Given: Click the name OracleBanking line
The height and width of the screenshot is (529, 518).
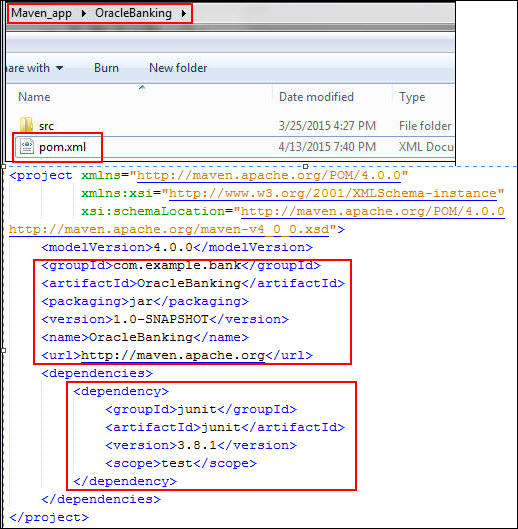Looking at the screenshot, I should click(145, 337).
